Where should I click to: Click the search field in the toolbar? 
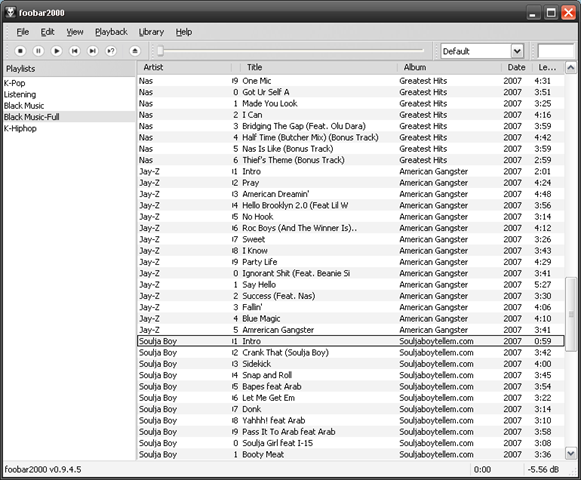point(555,51)
